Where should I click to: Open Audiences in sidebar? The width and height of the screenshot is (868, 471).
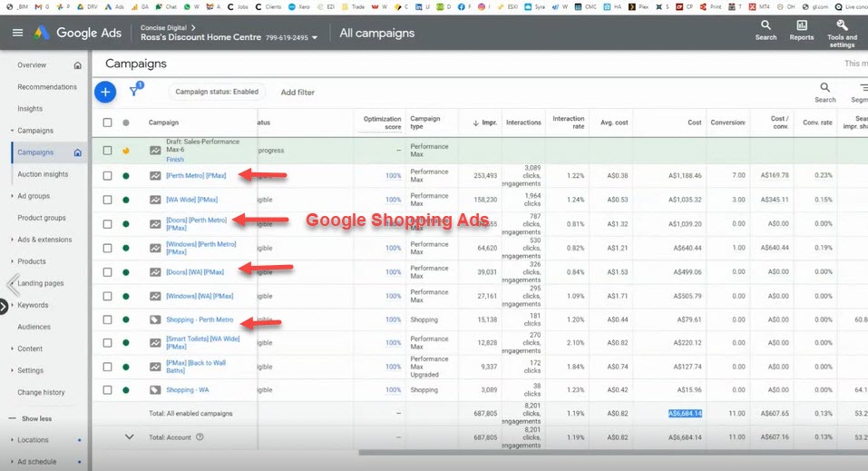coord(34,327)
